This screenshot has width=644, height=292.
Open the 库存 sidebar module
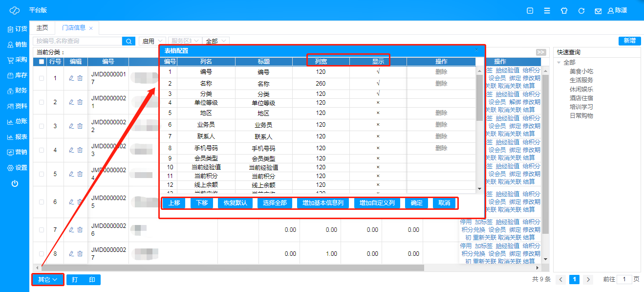pyautogui.click(x=17, y=75)
